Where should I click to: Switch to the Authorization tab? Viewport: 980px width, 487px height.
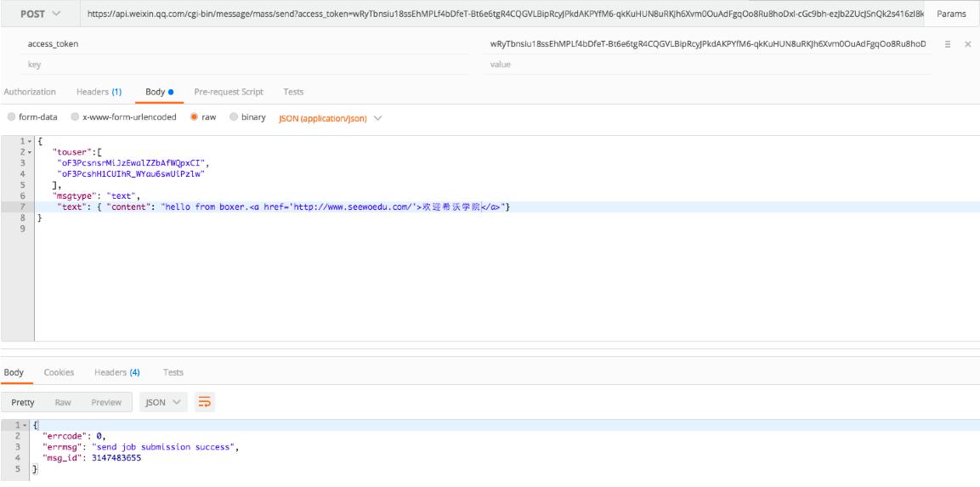click(x=30, y=92)
